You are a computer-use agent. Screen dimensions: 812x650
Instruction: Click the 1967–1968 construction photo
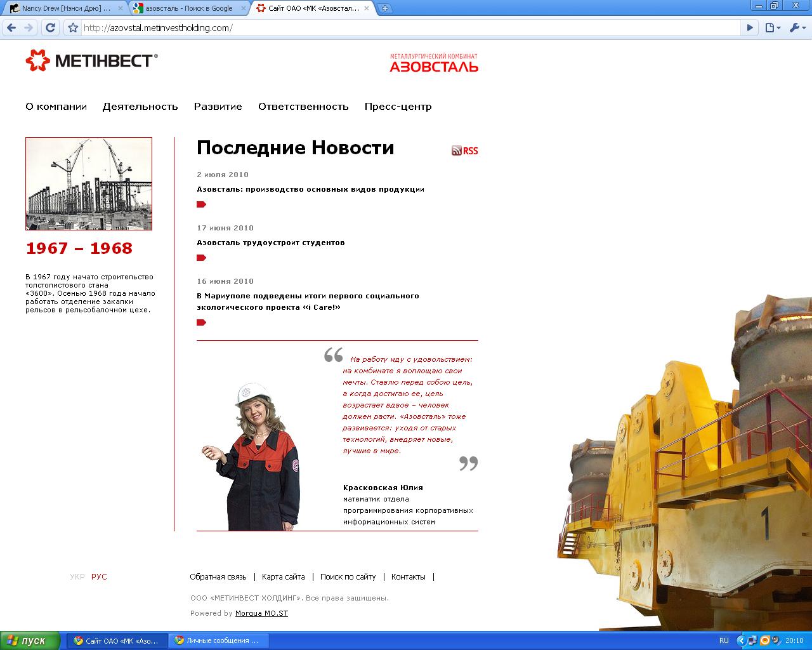tap(89, 183)
